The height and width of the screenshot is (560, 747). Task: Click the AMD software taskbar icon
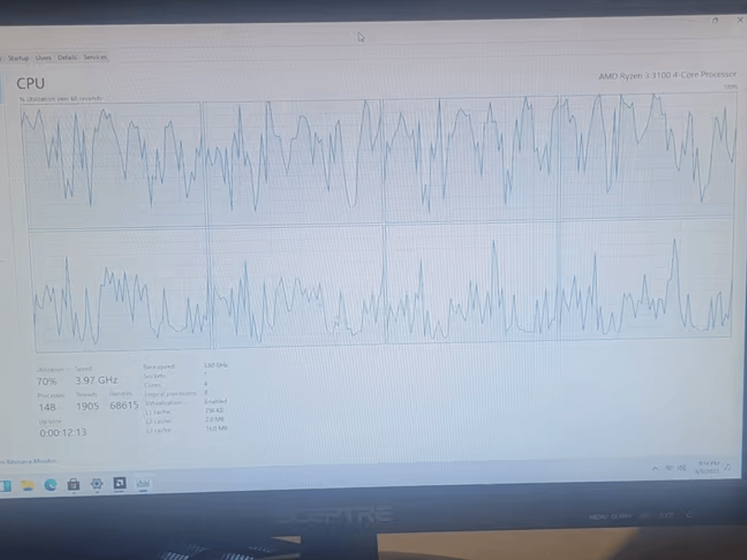click(x=120, y=483)
